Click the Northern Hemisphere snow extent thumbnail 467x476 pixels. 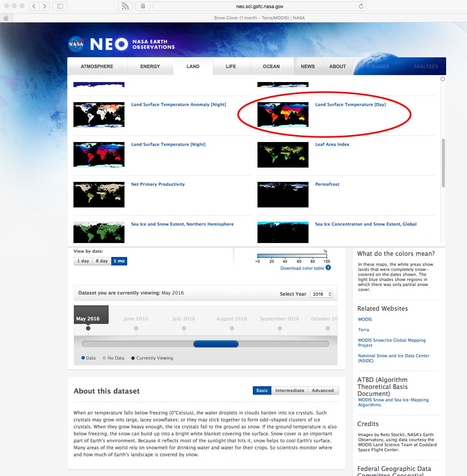click(x=99, y=232)
